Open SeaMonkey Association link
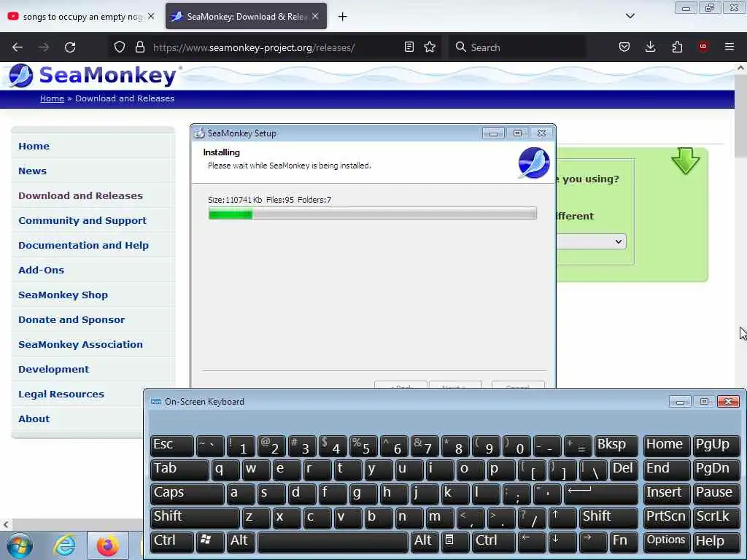 pos(80,344)
